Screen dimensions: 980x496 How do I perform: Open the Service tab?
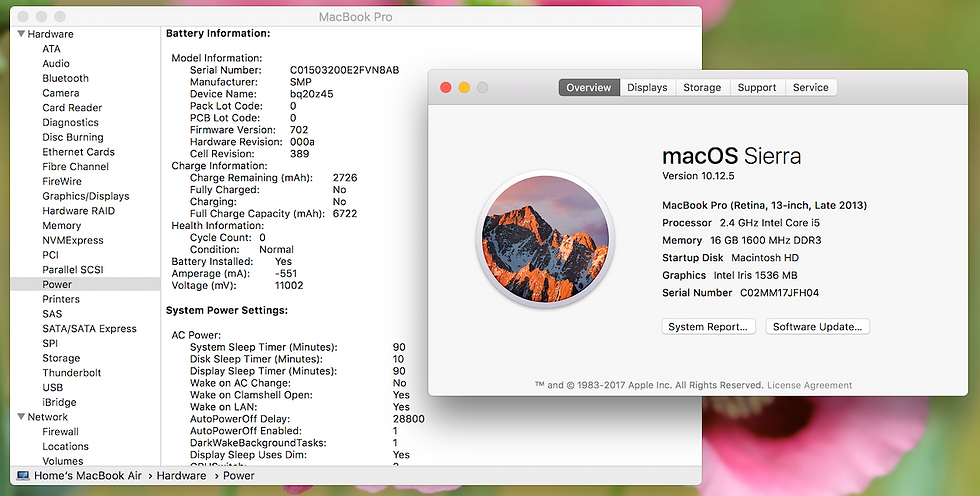coord(811,87)
